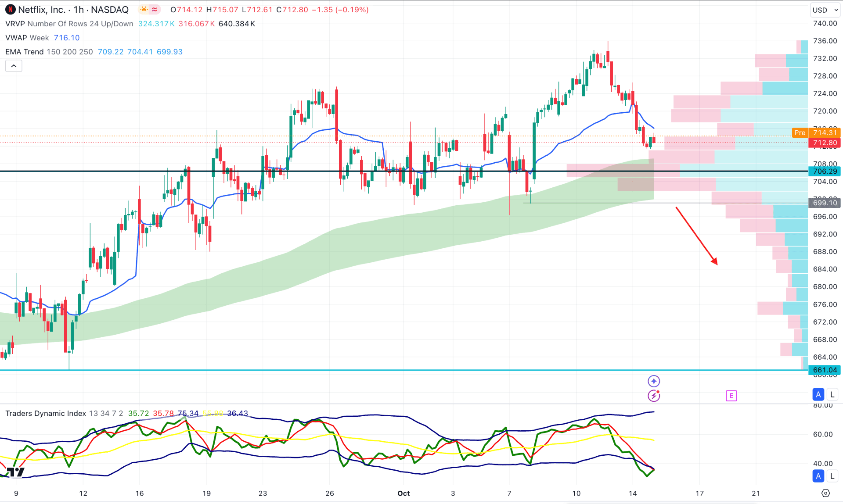Collapse the indicator legend chevron
843x504 pixels.
point(14,66)
